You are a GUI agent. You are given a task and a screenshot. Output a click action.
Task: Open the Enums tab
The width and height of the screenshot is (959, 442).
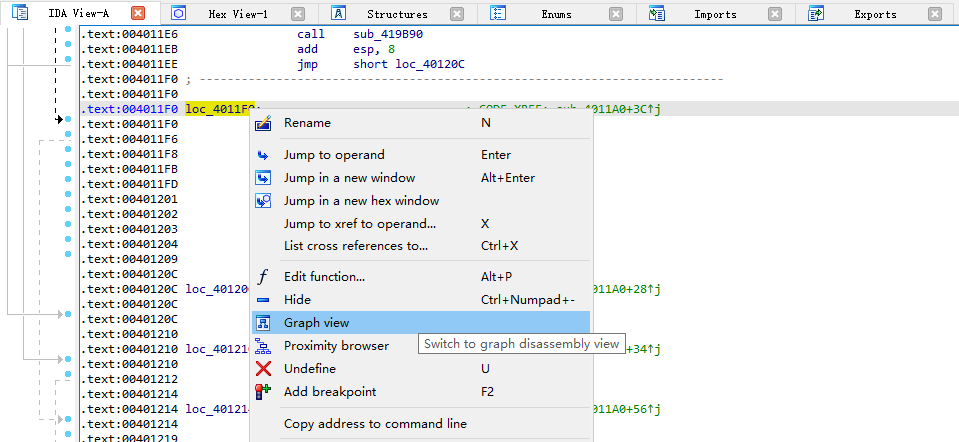pos(556,14)
